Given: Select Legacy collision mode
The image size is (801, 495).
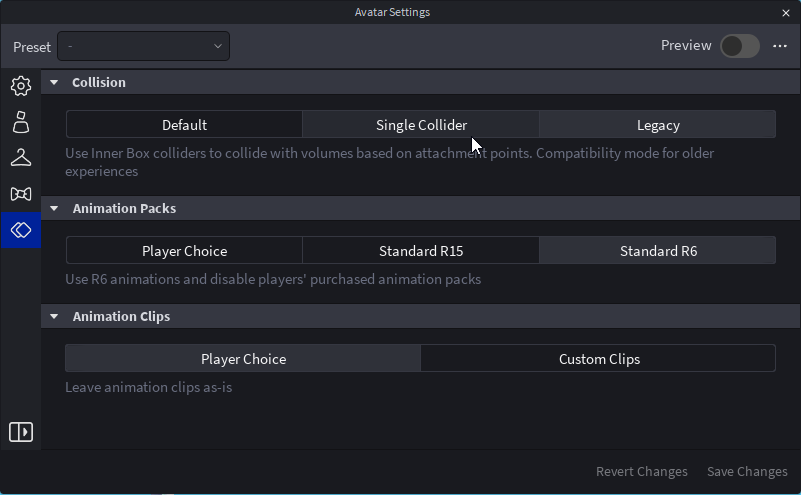Looking at the screenshot, I should [657, 125].
